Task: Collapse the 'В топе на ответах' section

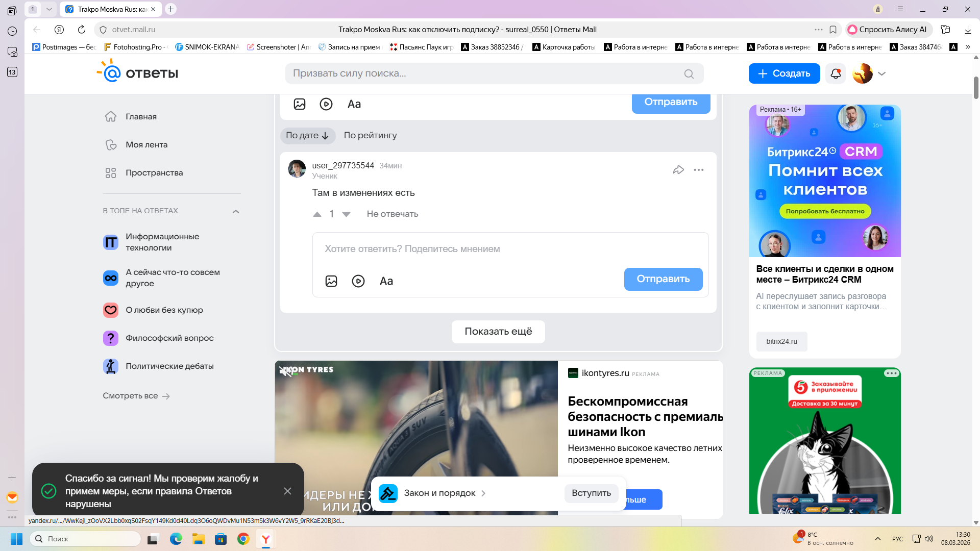Action: point(236,211)
